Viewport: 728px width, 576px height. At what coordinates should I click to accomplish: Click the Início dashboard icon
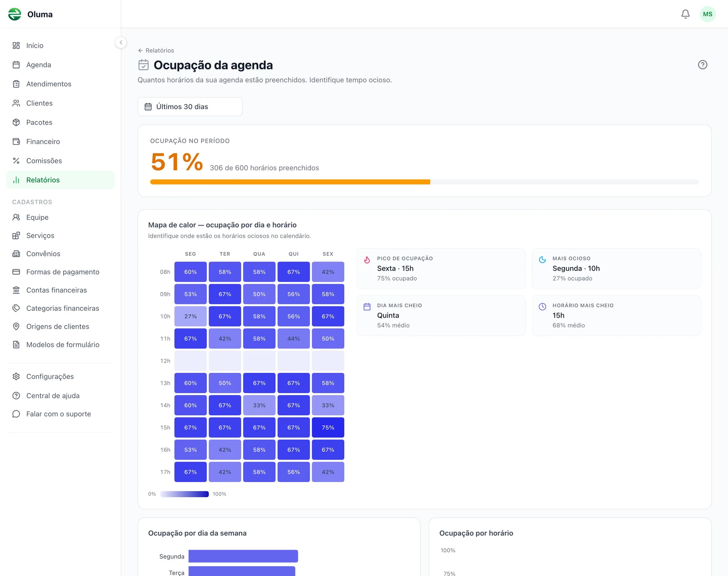pyautogui.click(x=16, y=45)
